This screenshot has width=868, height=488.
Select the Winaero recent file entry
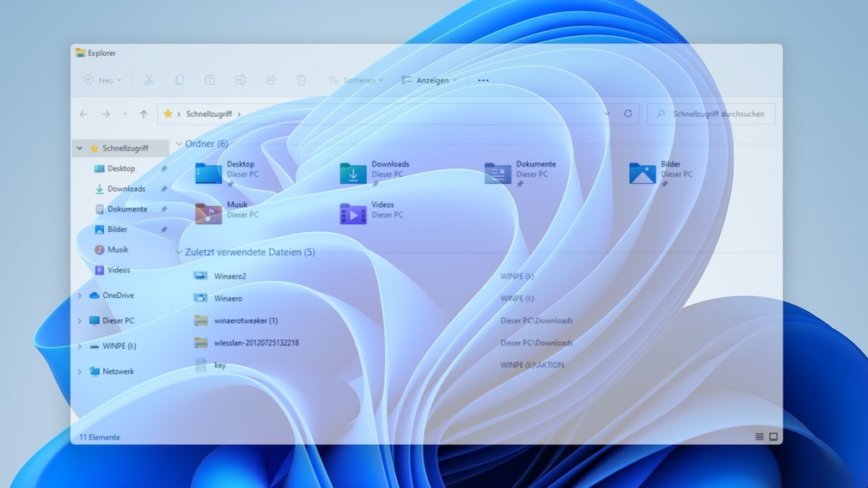(x=228, y=298)
